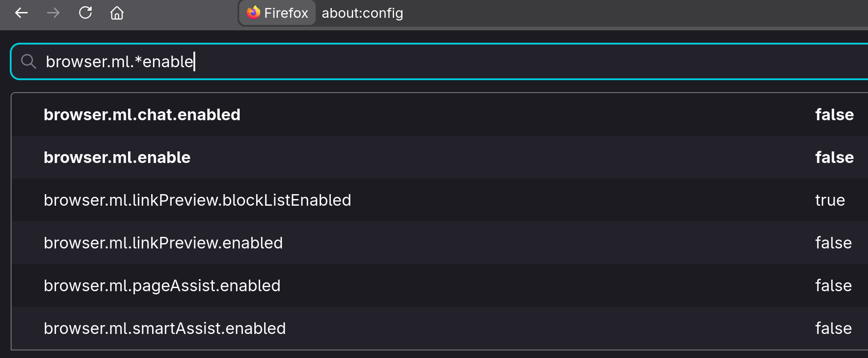This screenshot has height=358, width=868.
Task: Click the forward navigation arrow
Action: 53,13
